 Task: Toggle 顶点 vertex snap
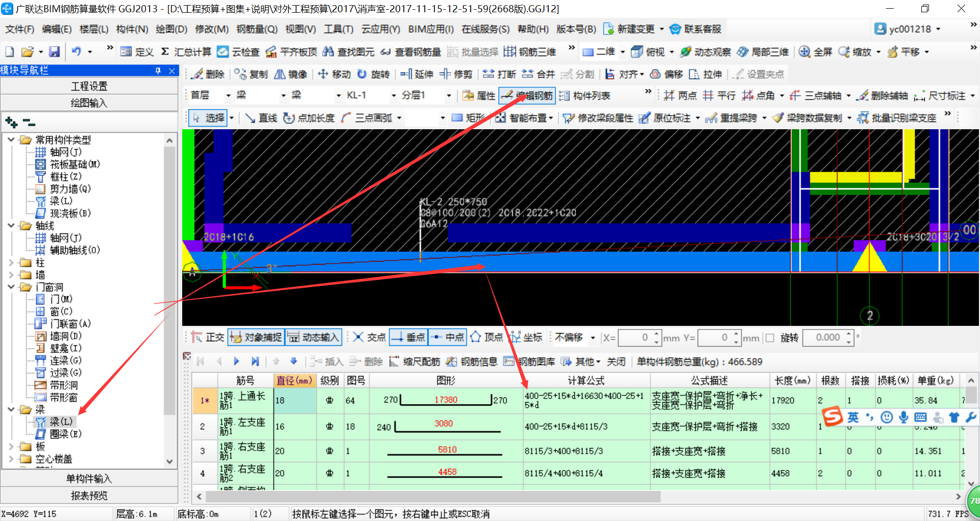[x=486, y=337]
